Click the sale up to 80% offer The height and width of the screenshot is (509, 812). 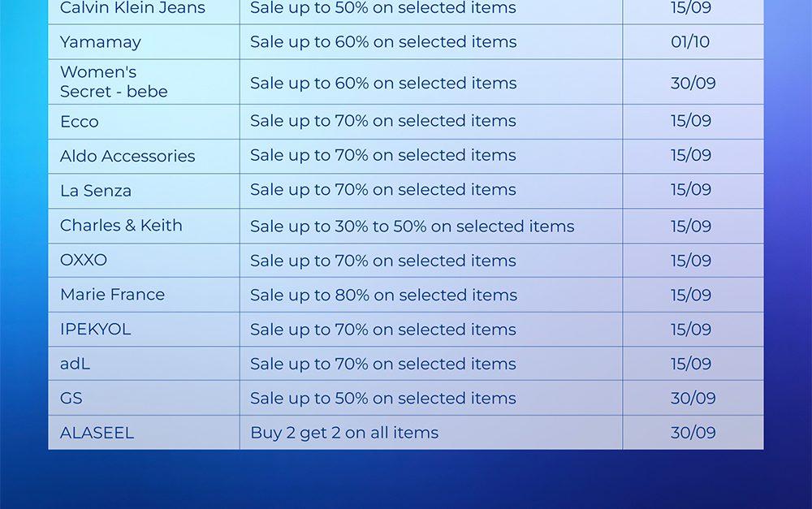pyautogui.click(x=383, y=295)
